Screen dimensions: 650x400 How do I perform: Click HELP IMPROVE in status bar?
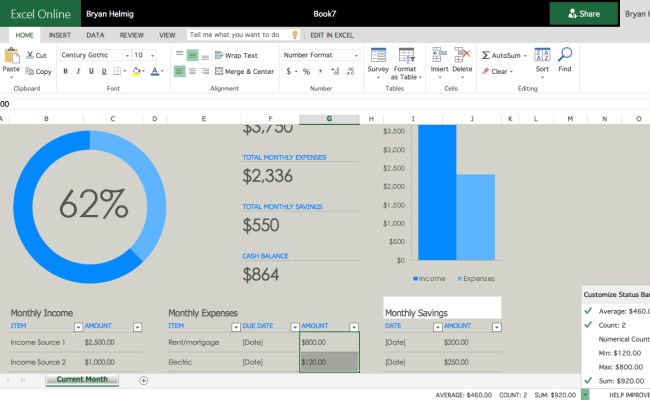[x=629, y=395]
